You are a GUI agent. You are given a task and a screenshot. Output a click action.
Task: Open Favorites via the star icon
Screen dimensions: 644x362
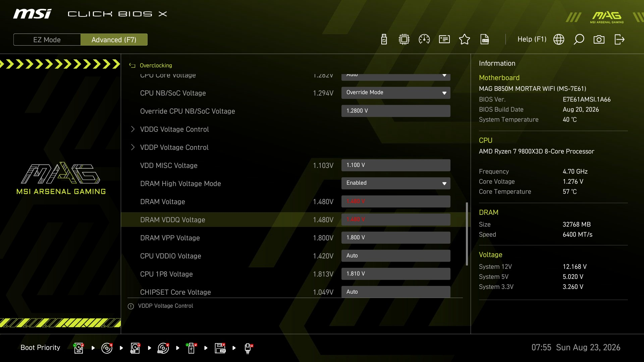coord(465,40)
